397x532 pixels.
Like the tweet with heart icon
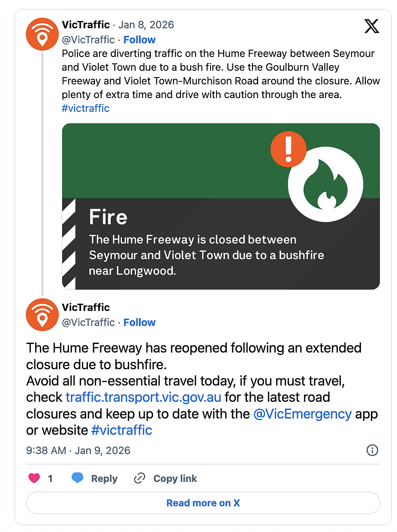(34, 478)
